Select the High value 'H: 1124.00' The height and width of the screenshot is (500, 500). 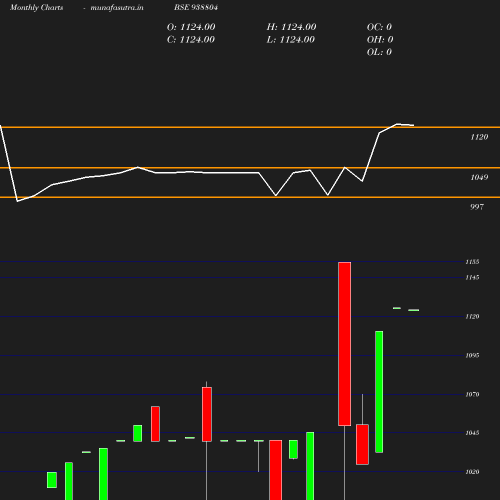(291, 27)
